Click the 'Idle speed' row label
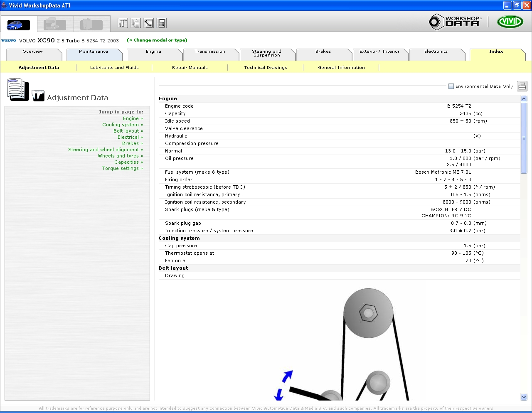 pos(177,121)
